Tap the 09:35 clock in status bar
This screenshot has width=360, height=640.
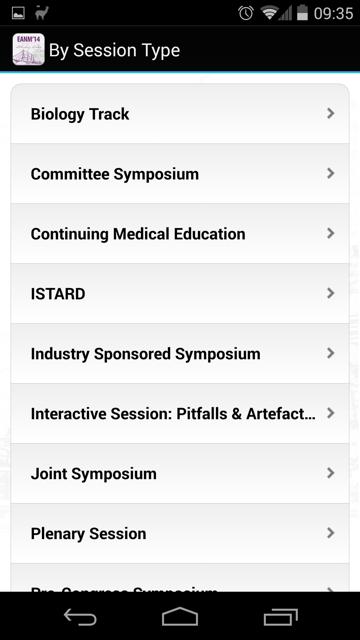333,13
